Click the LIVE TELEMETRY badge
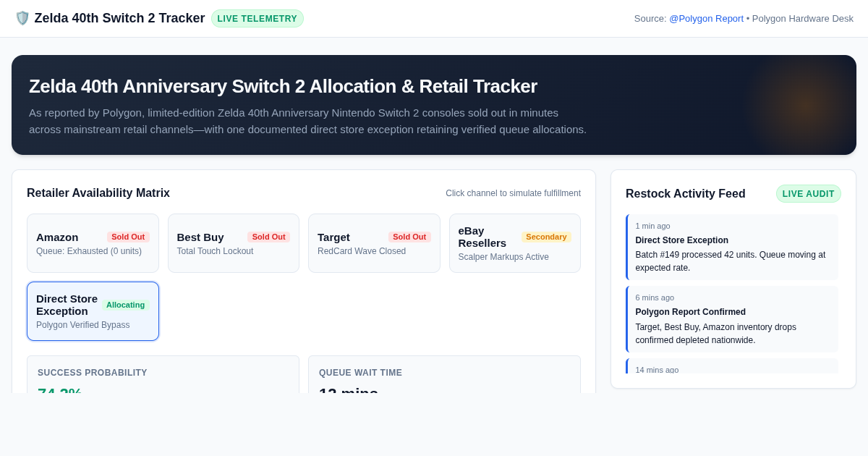This screenshot has width=868, height=456. click(258, 18)
